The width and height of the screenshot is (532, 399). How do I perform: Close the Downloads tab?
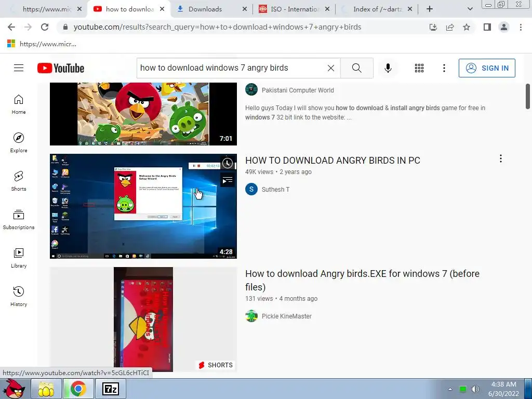(244, 9)
